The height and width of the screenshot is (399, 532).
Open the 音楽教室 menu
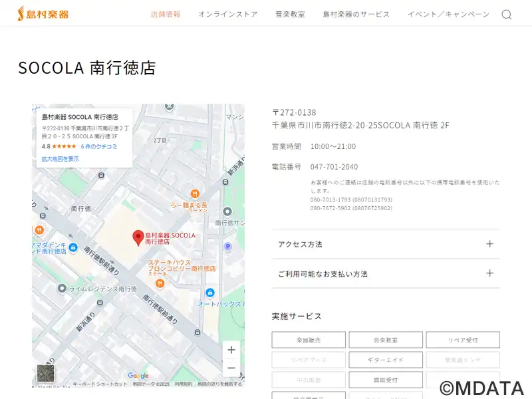pyautogui.click(x=290, y=14)
